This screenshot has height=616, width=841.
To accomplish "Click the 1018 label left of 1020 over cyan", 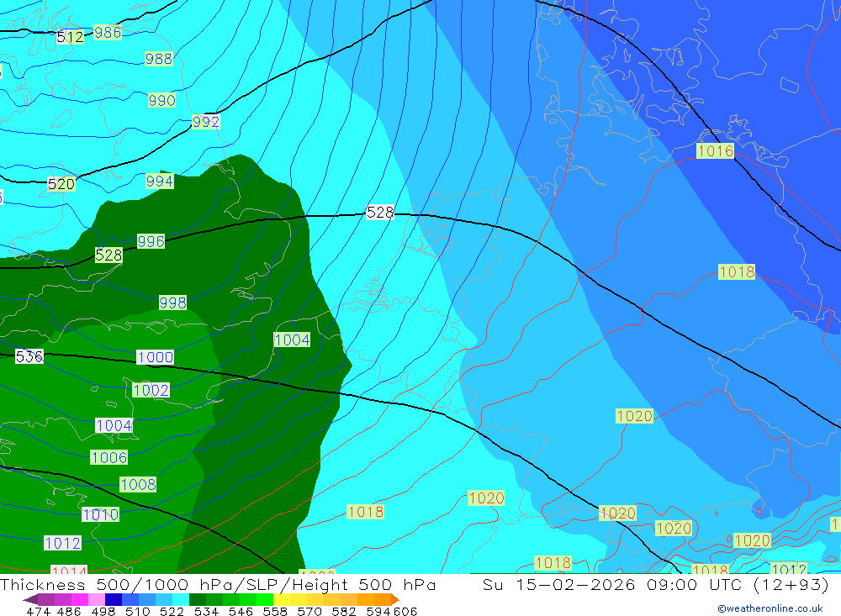I will click(366, 512).
